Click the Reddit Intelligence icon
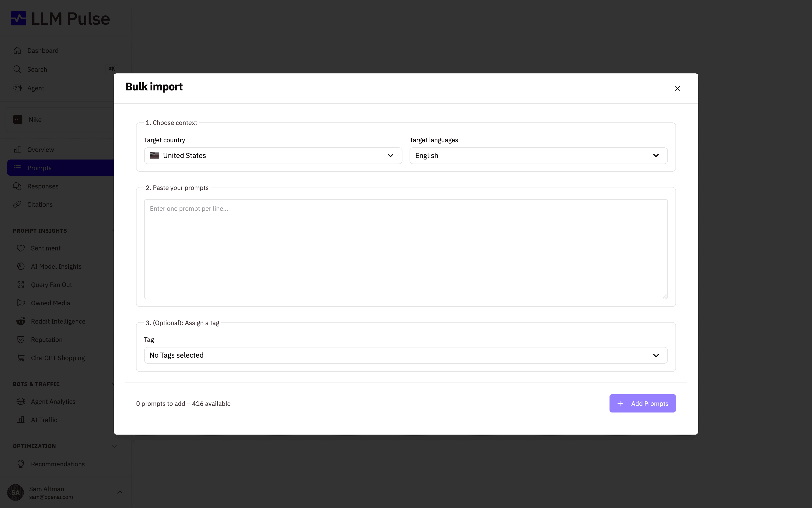This screenshot has width=812, height=508. 21,321
